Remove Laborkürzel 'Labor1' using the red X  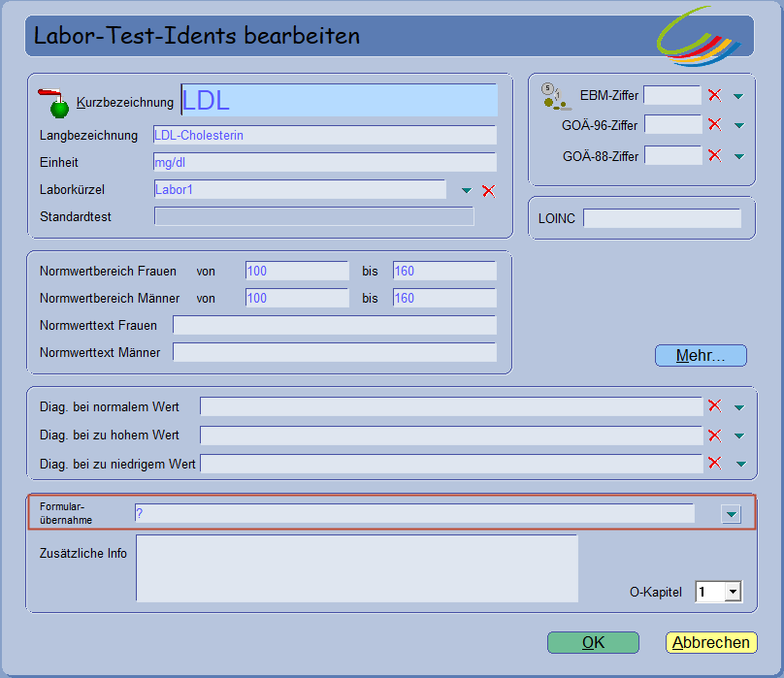pyautogui.click(x=488, y=190)
